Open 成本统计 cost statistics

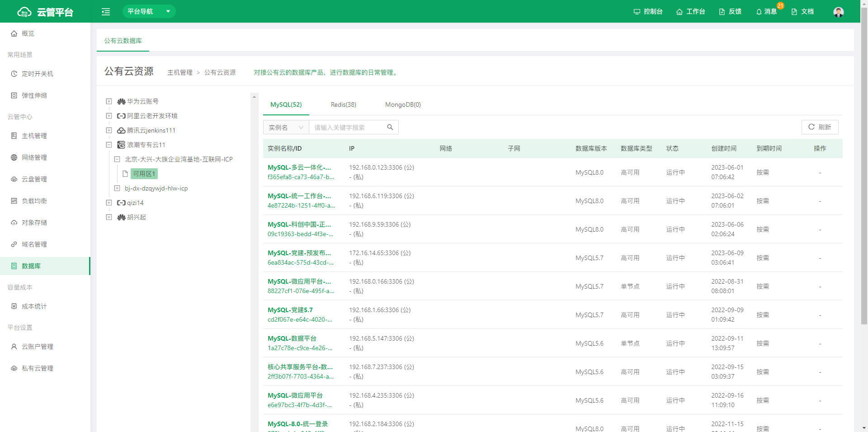point(45,306)
